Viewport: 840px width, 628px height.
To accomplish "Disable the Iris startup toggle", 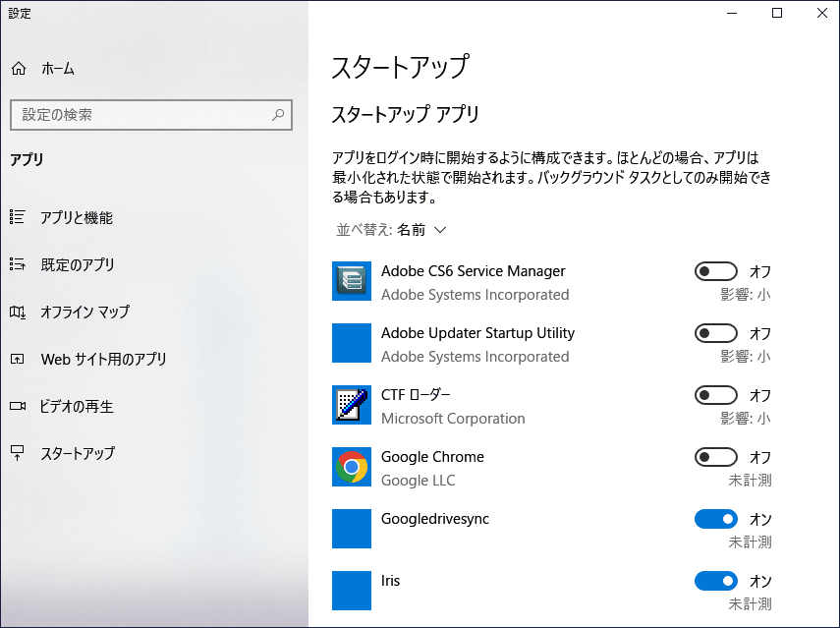I will coord(716,580).
